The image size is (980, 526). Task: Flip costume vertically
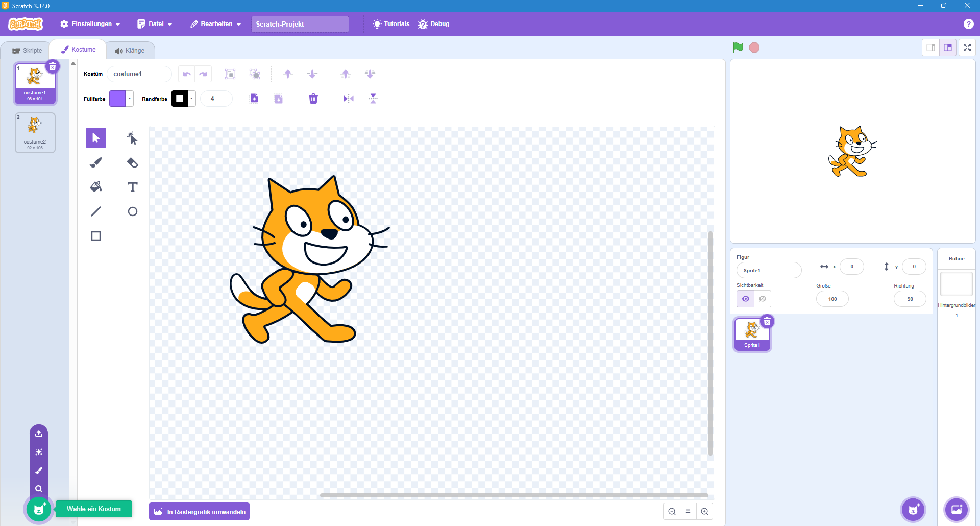click(x=373, y=99)
